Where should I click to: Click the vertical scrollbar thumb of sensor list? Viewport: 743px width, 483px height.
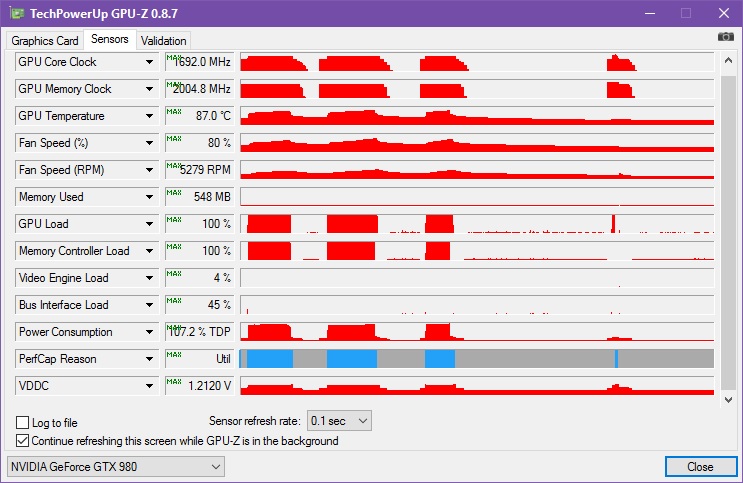(x=728, y=232)
